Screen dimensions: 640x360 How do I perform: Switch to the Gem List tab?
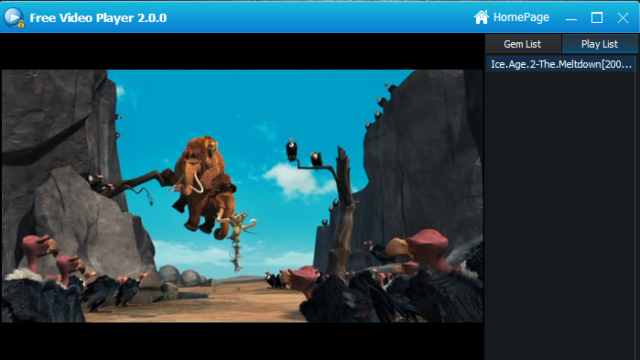pyautogui.click(x=522, y=44)
